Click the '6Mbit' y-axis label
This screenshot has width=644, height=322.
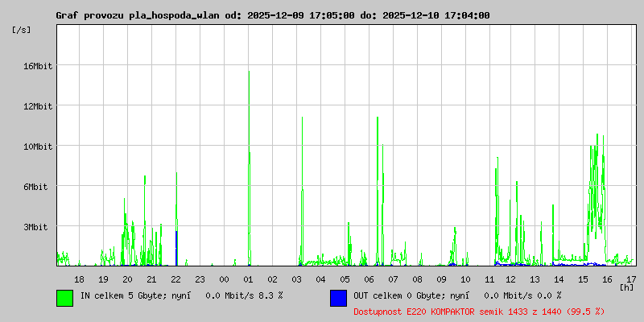[x=35, y=187]
